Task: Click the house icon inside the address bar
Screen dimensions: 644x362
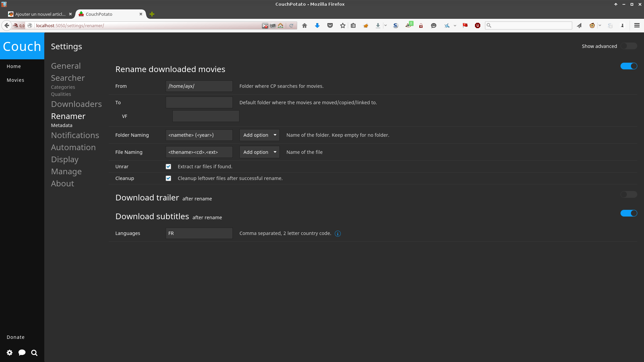Action: (281, 25)
